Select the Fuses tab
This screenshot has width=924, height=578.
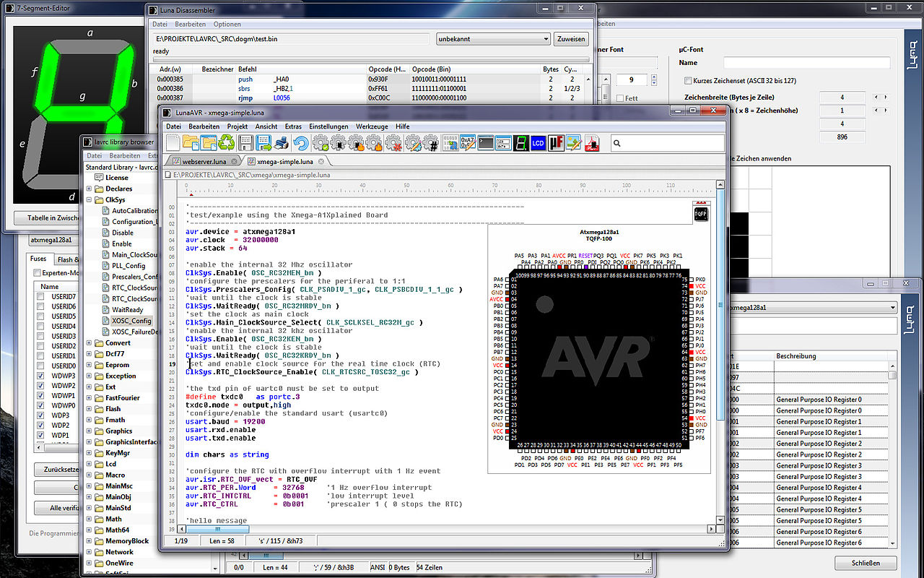point(38,259)
